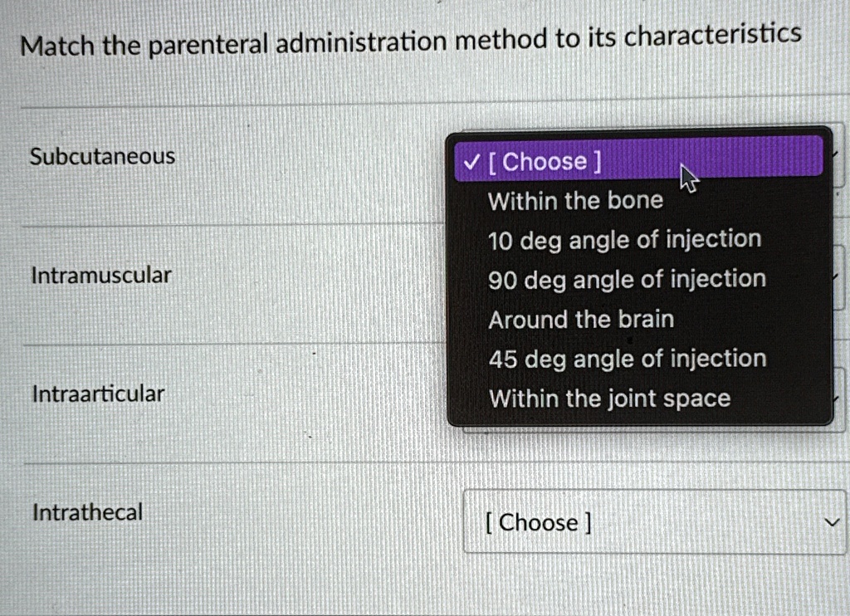
Task: Select '10 deg angle of injection' option
Action: pyautogui.click(x=625, y=240)
